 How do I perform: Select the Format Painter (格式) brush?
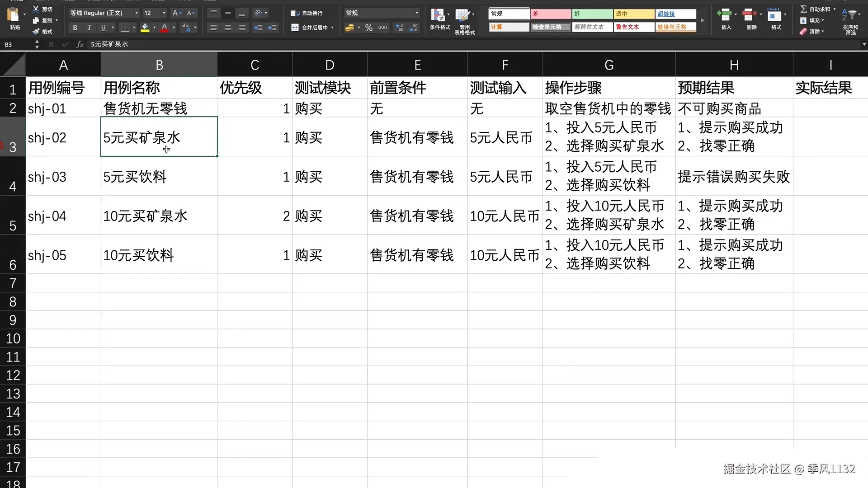click(x=36, y=31)
